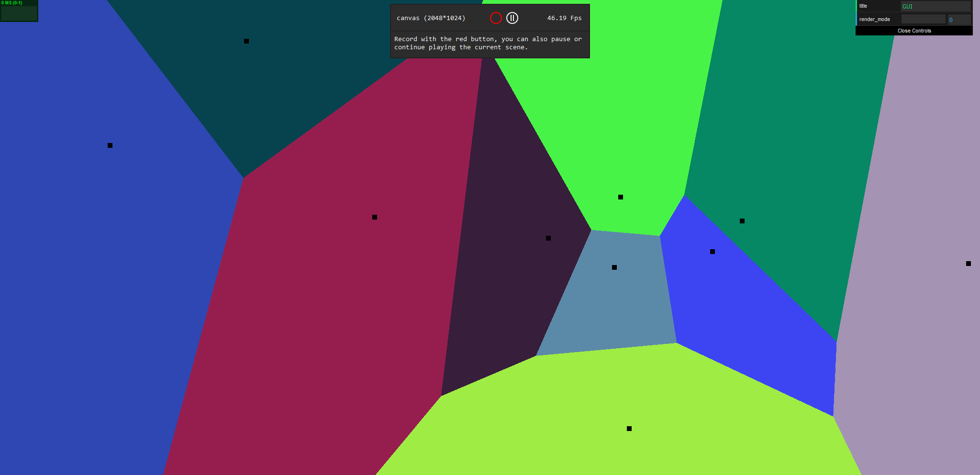Select the seed in the emerald green cell
The image size is (980, 475).
[742, 221]
